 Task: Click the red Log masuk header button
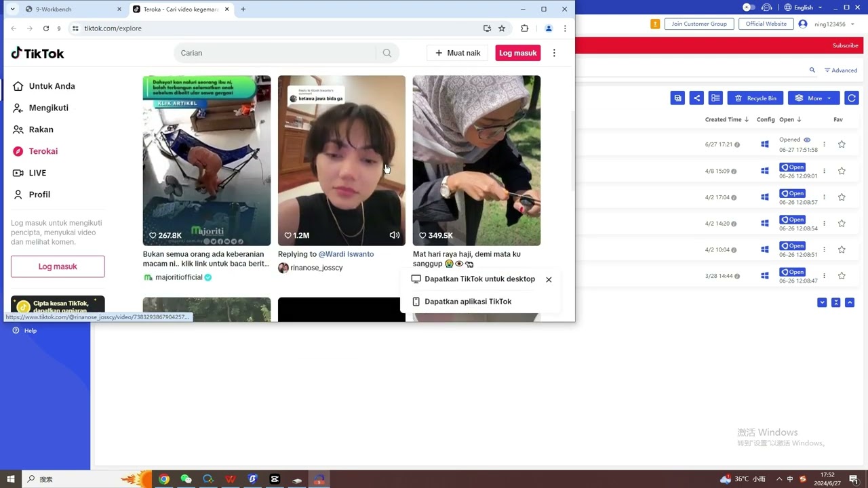tap(518, 53)
